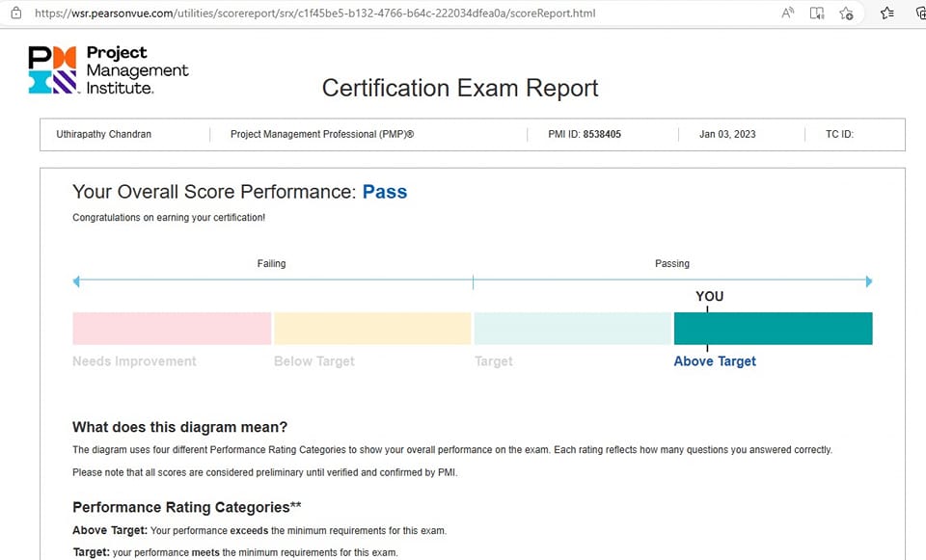
Task: Click 'Project Management Professional (PMP)®' text
Action: tap(322, 134)
